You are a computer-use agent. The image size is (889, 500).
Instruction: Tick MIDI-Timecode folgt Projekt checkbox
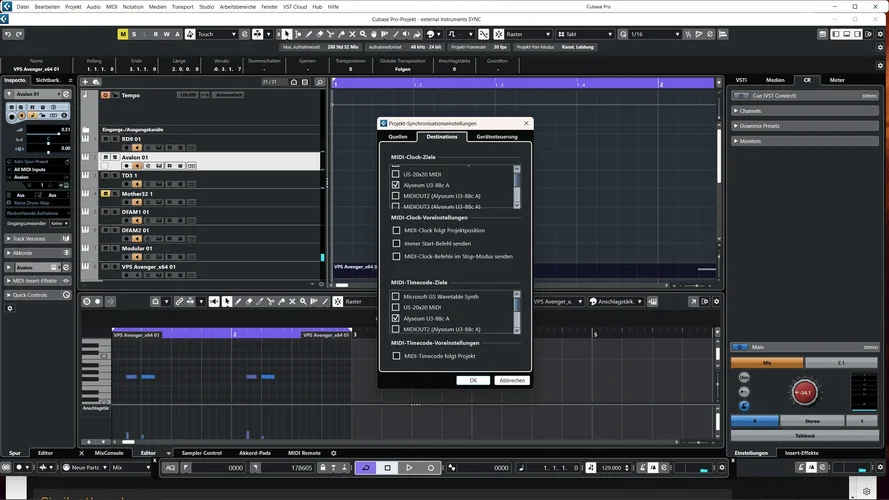[397, 355]
